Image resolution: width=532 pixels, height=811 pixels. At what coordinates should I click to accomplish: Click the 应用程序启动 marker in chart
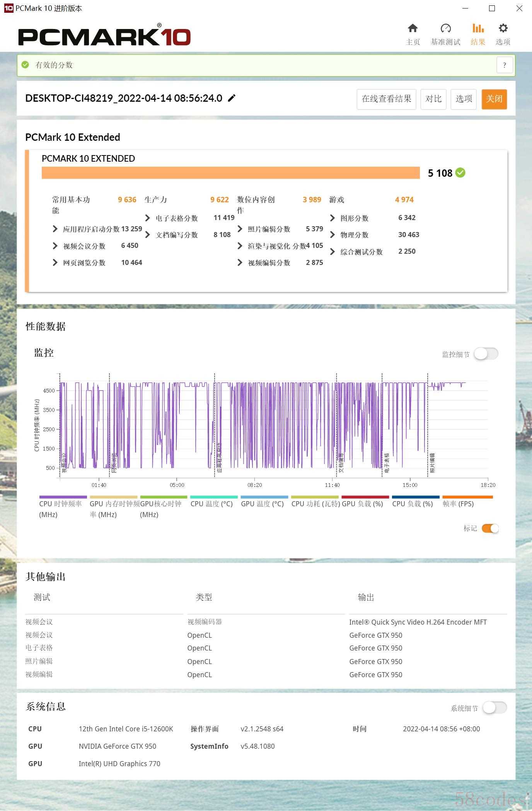pos(219,458)
